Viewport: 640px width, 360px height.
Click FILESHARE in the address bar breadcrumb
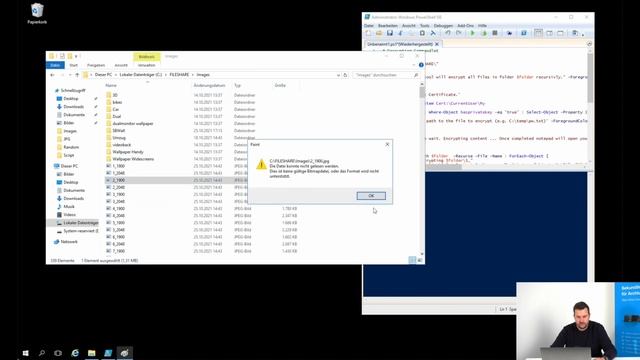(179, 75)
